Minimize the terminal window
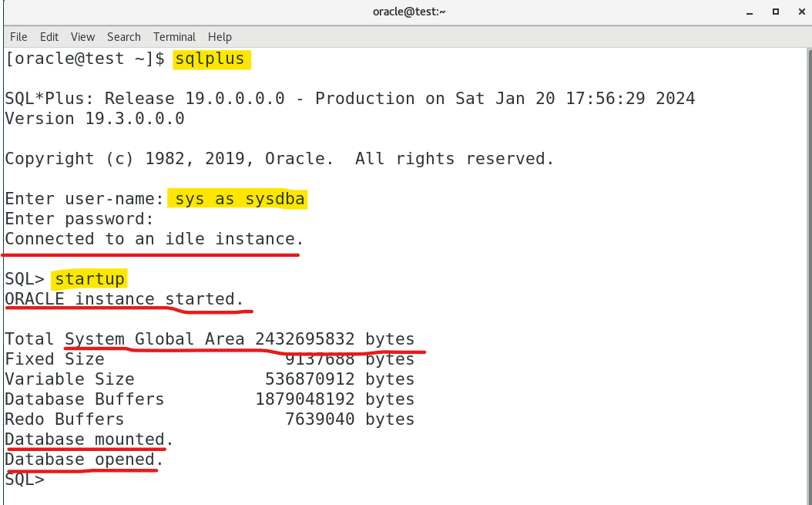The width and height of the screenshot is (812, 505). coord(750,12)
